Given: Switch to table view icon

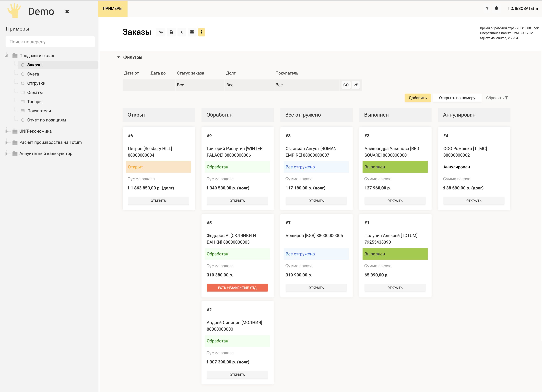Looking at the screenshot, I should pyautogui.click(x=192, y=32).
